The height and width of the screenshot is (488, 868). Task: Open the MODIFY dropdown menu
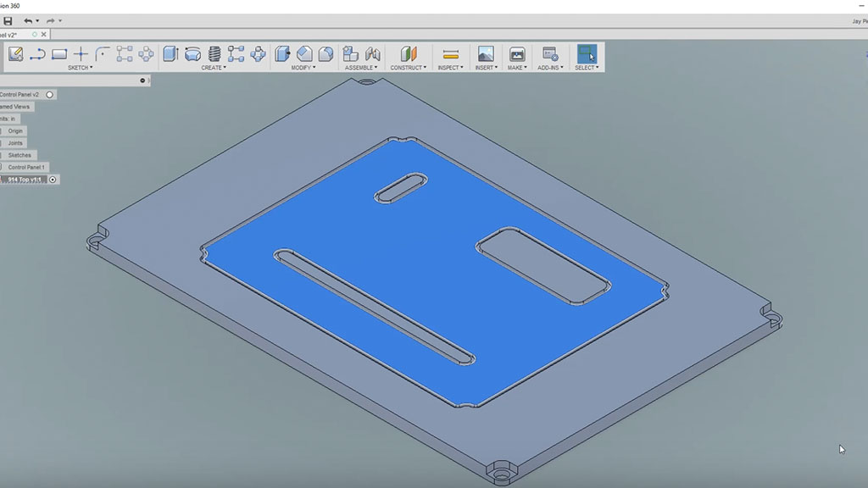click(x=303, y=68)
